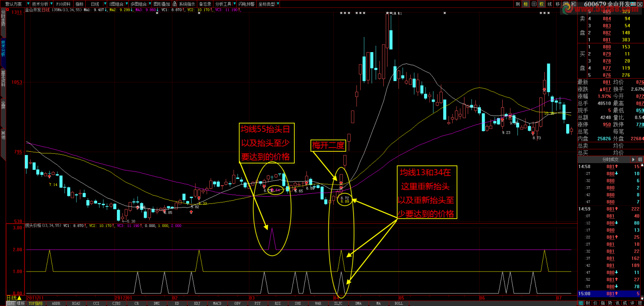The width and height of the screenshot is (644, 306).
Task: Open the 分析工具 dropdown arrow
Action: pyautogui.click(x=235, y=4)
